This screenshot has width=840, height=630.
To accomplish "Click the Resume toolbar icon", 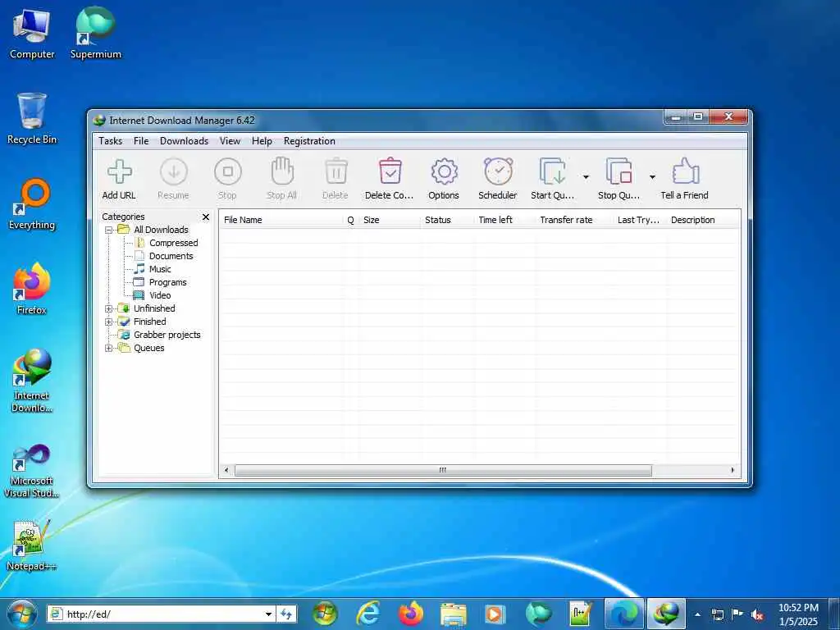I will 174,171.
